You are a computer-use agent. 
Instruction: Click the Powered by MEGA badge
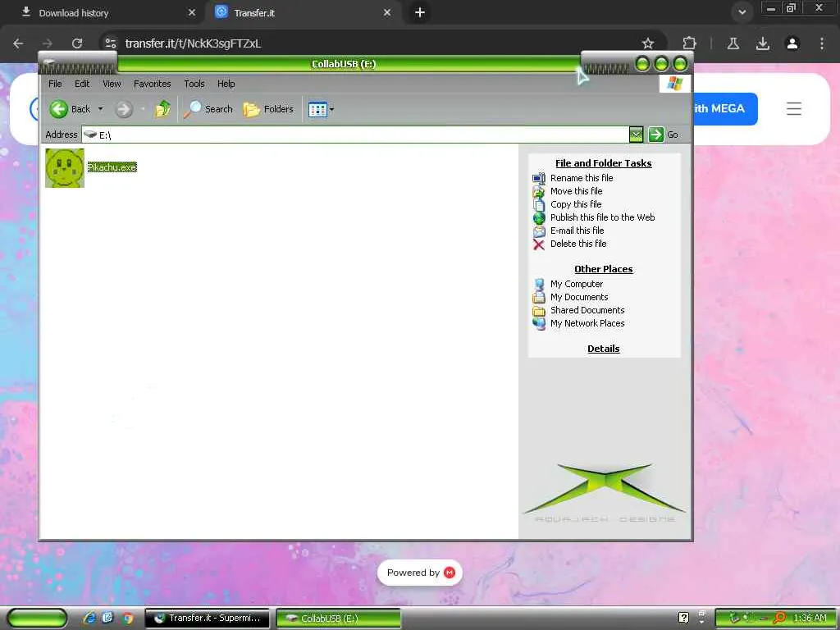click(420, 573)
